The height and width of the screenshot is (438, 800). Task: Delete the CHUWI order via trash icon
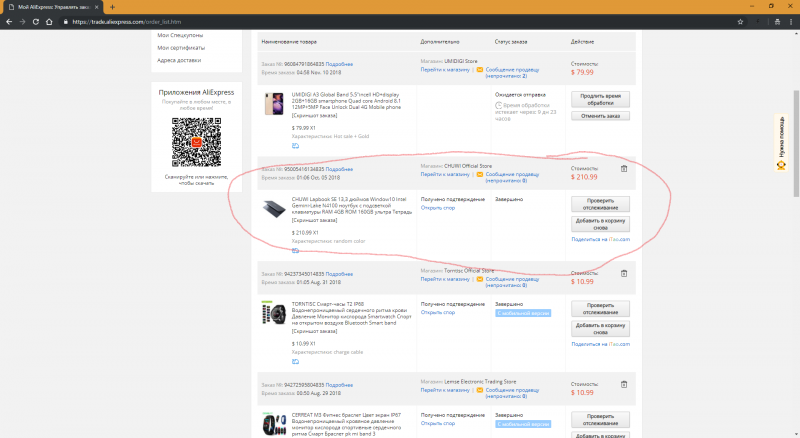(624, 169)
